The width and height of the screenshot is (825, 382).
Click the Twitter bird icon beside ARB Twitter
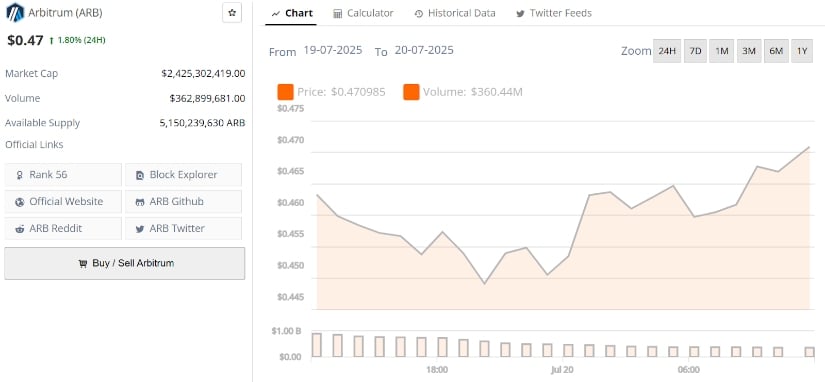(140, 229)
